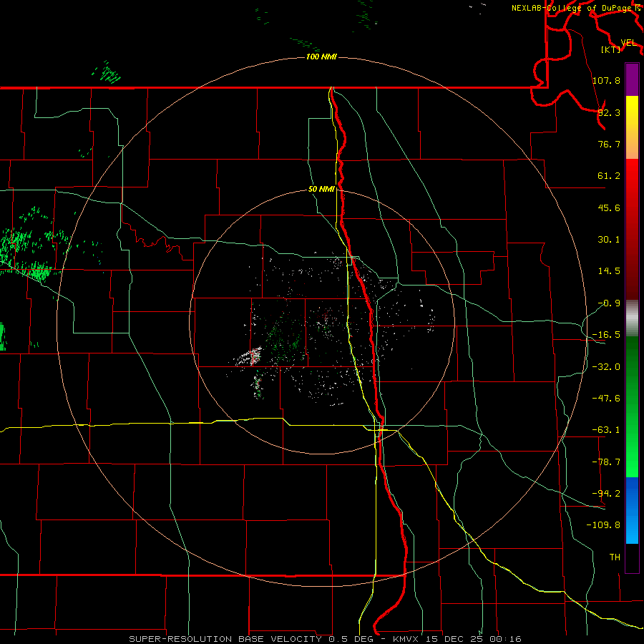Click the 61.2 velocity scale value

coord(609,176)
